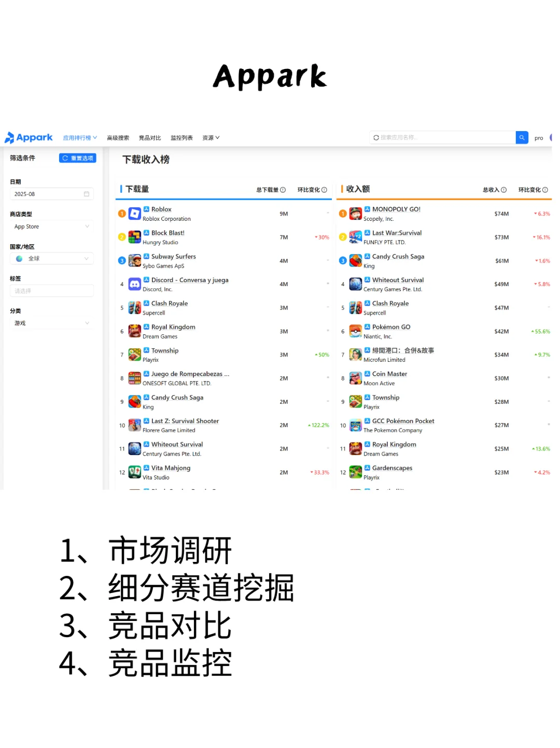Click info icon next to 总下载量

coord(283,190)
